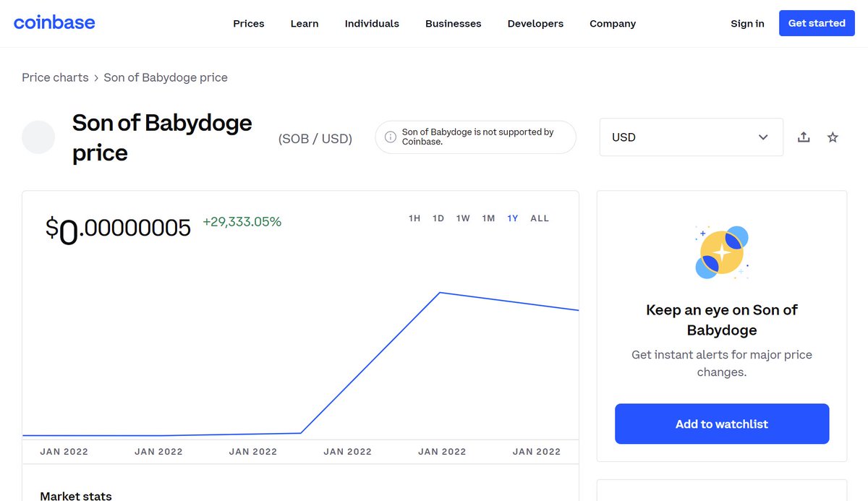
Task: Click the Get started button
Action: pyautogui.click(x=817, y=23)
